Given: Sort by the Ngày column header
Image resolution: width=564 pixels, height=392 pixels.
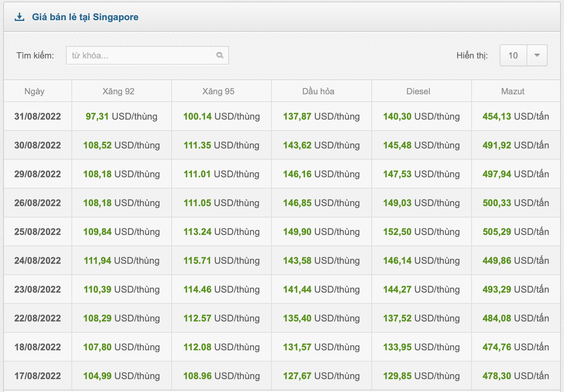Looking at the screenshot, I should (x=34, y=91).
